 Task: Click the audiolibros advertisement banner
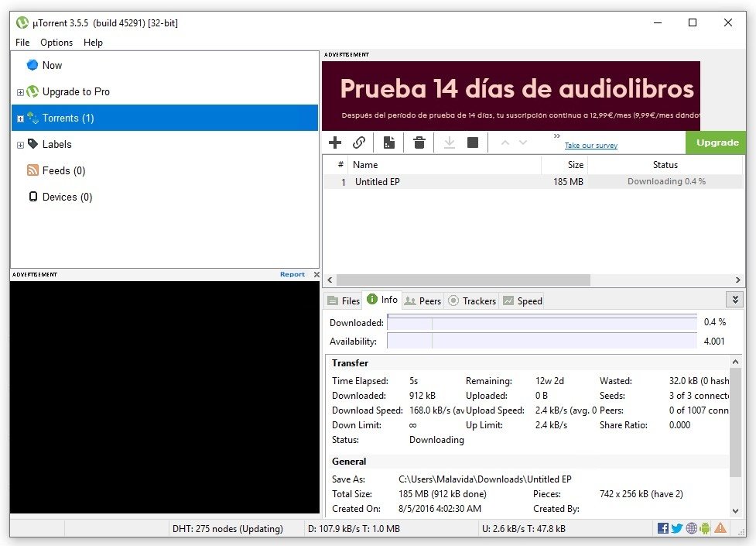(511, 95)
